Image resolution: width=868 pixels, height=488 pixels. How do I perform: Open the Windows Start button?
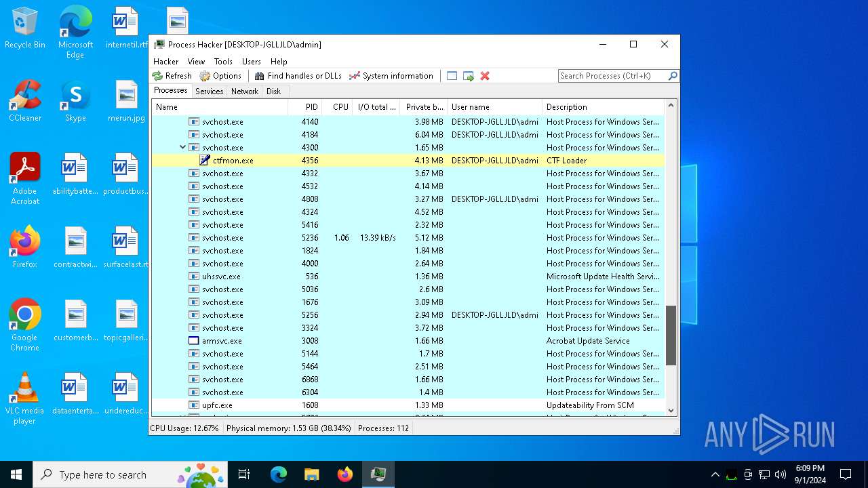coord(16,474)
